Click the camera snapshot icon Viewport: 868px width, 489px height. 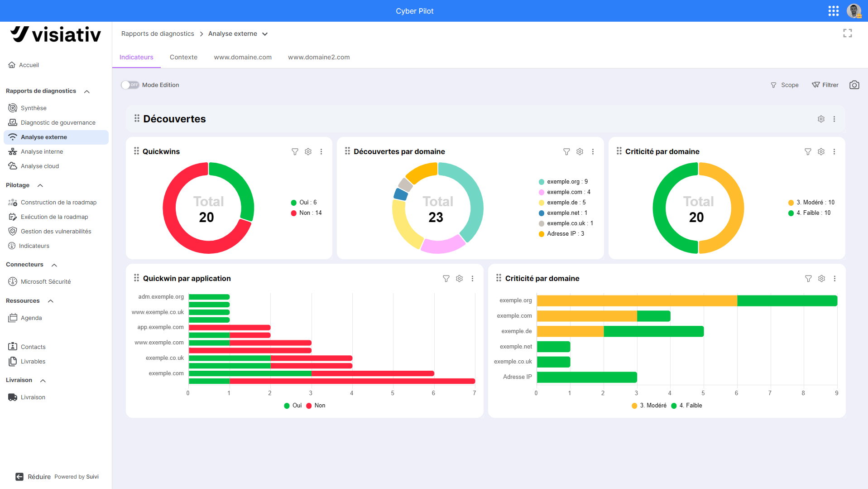854,85
